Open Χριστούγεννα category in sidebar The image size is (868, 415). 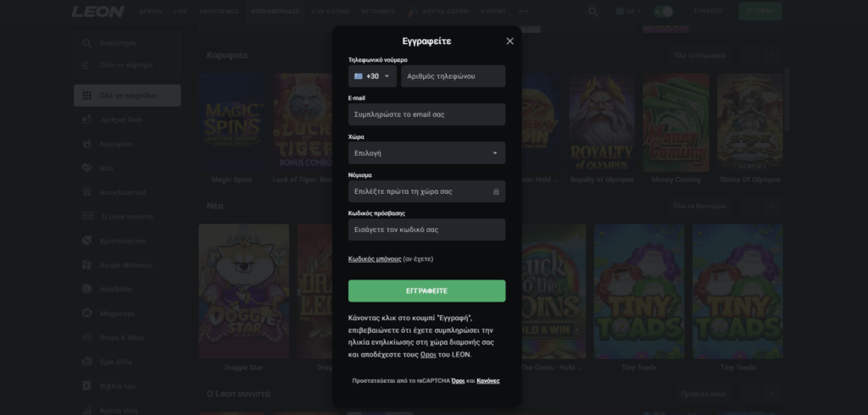127,241
